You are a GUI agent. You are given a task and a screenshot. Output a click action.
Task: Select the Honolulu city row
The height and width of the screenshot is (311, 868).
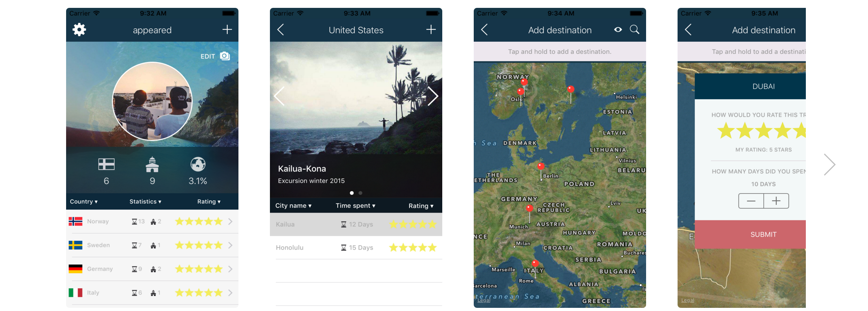[356, 248]
